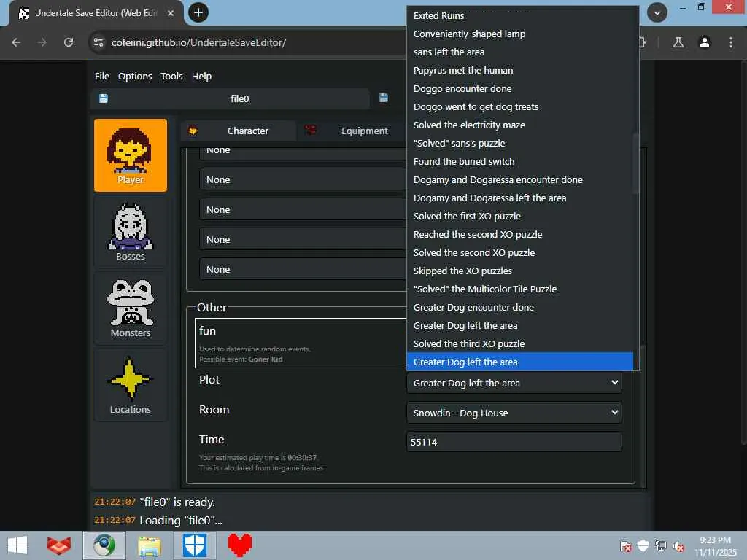Viewport: 747px width, 560px height.
Task: Choose 'Found the buried switch' option
Action: (519, 161)
